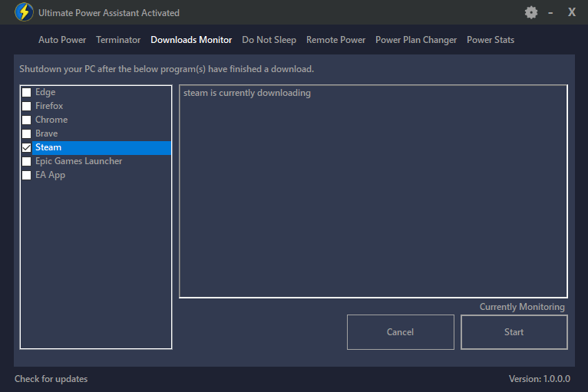
Task: Enable monitoring for Brave checkbox
Action: point(27,133)
